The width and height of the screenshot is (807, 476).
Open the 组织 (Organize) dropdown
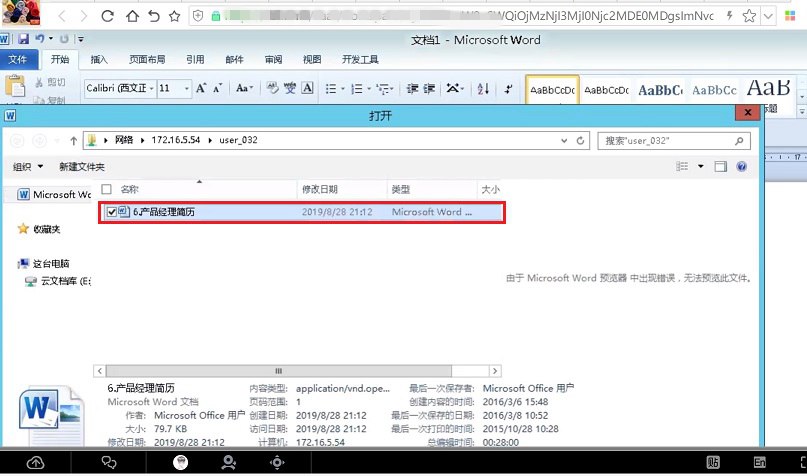pos(28,166)
